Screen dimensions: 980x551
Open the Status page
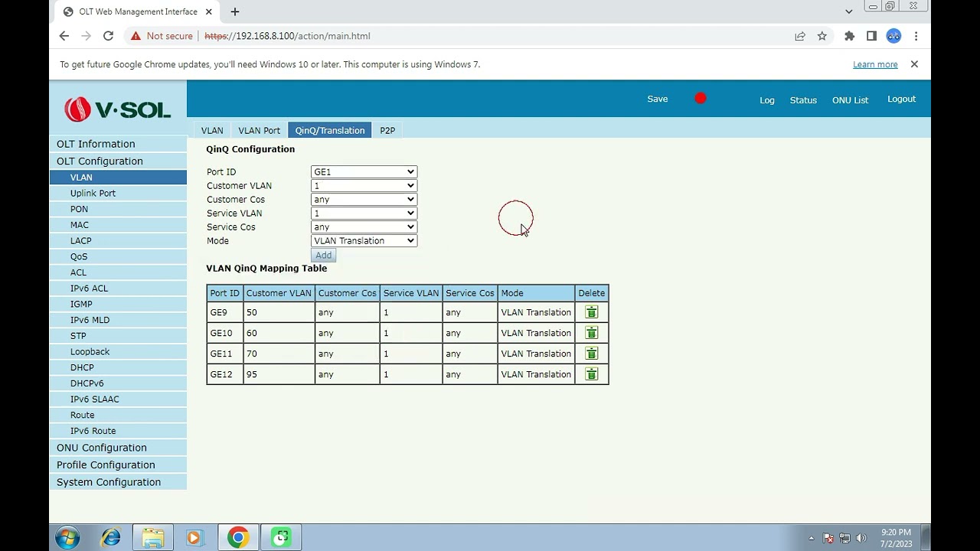click(803, 100)
